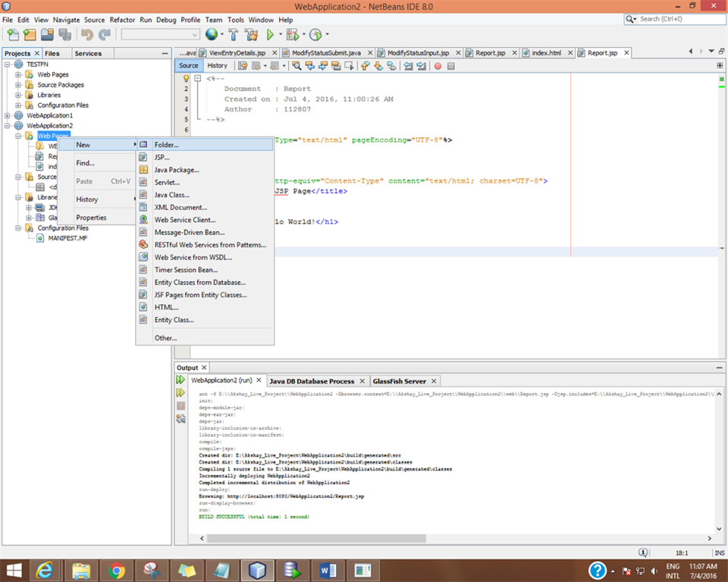Click the Save All toolbar icon
728x582 pixels.
point(65,35)
